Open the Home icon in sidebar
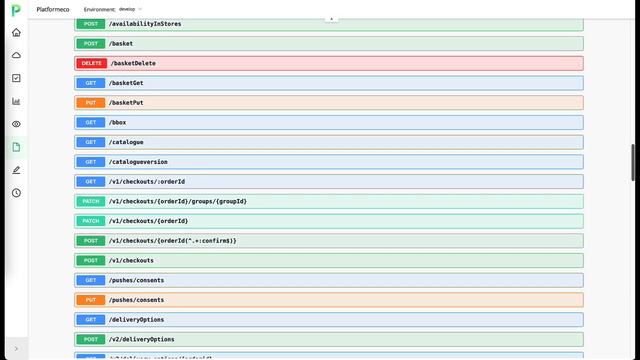 point(16,32)
